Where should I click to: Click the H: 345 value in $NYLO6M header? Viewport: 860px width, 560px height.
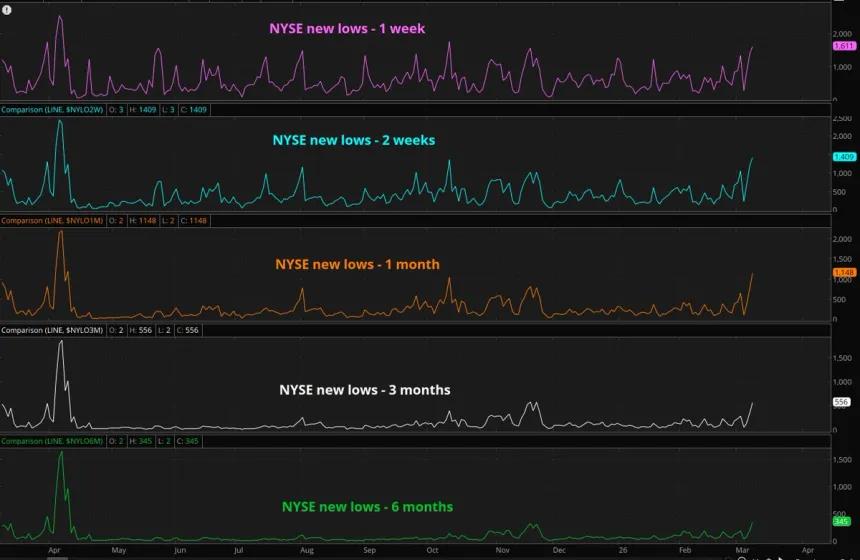(140, 441)
